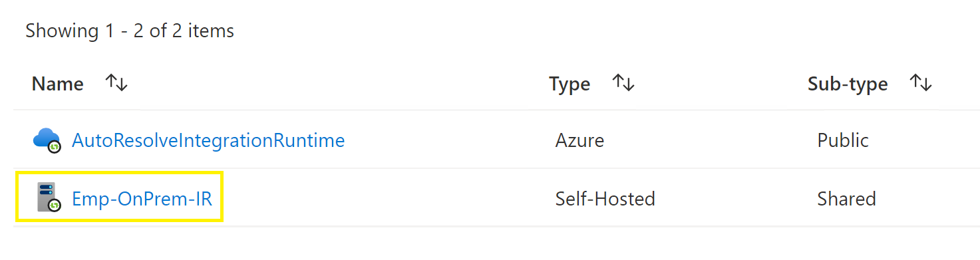Open the AutoResolveIntegrationRuntime link
Image resolution: width=980 pixels, height=260 pixels.
click(208, 140)
